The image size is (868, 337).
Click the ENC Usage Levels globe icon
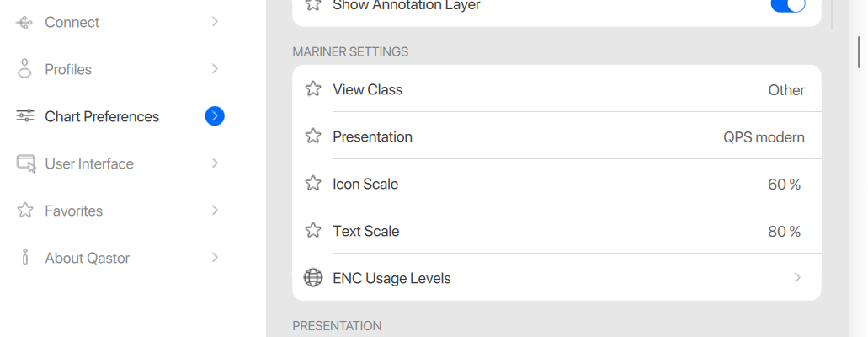point(313,278)
